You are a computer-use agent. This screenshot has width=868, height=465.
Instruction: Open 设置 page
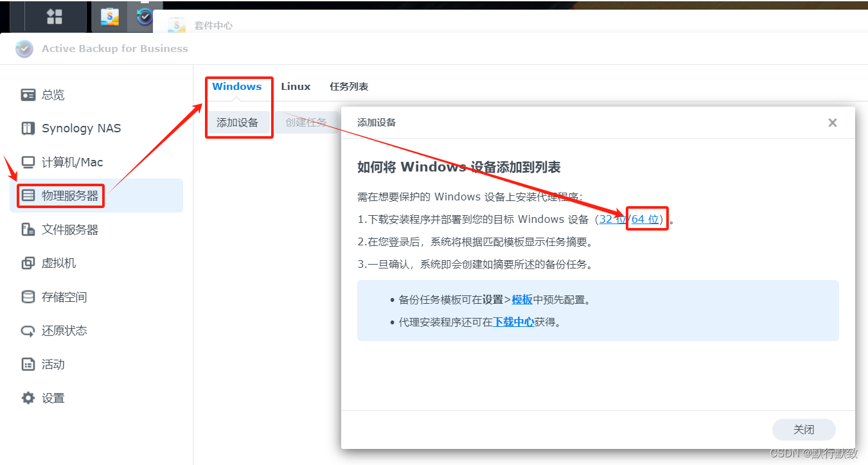pyautogui.click(x=96, y=398)
